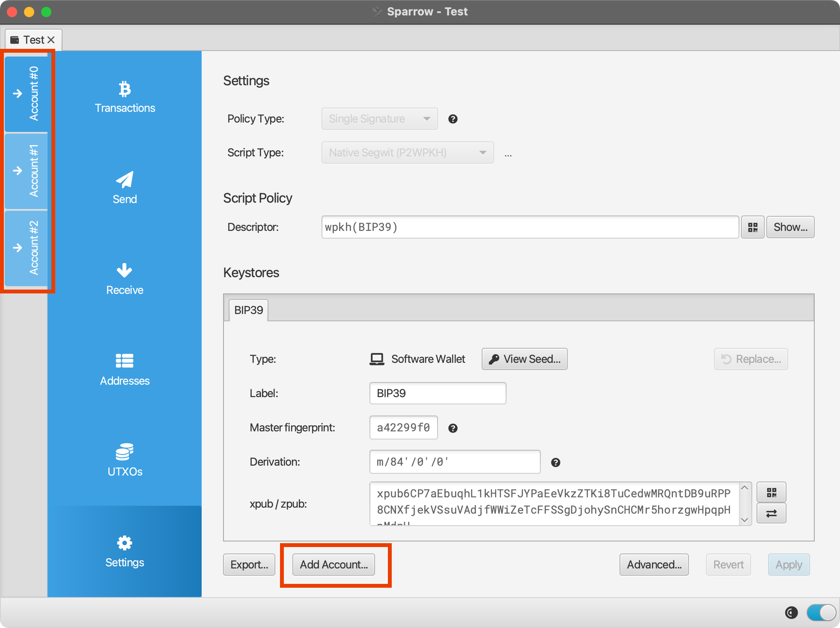Screen dimensions: 840x628
Task: Open Policy Type dropdown
Action: pos(380,119)
